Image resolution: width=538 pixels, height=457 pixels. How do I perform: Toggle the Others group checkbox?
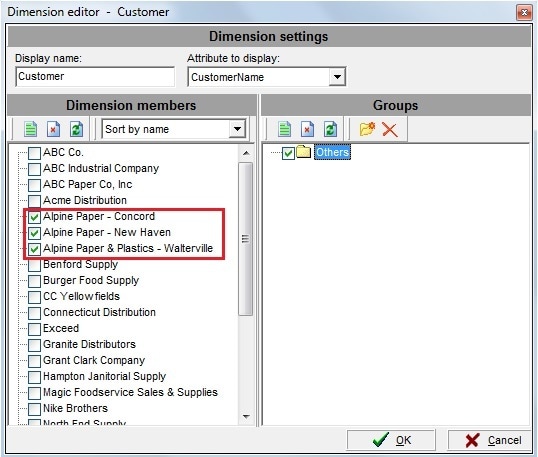click(x=288, y=153)
